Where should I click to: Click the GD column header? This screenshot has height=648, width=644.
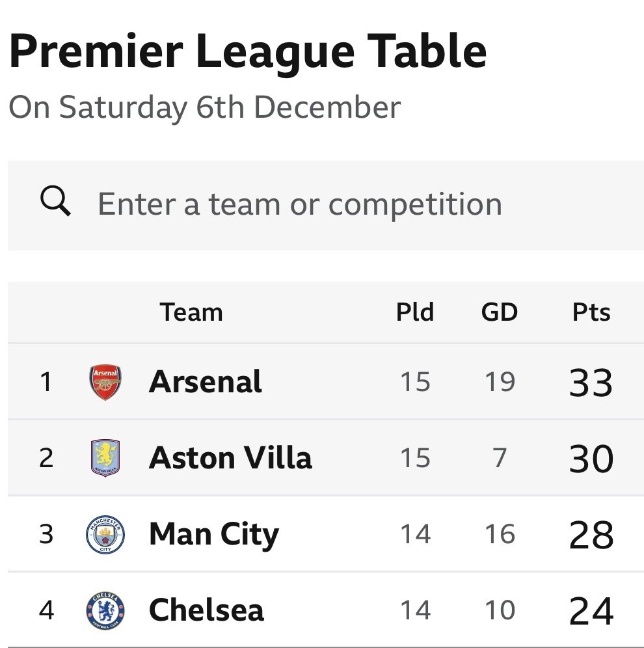(x=499, y=312)
